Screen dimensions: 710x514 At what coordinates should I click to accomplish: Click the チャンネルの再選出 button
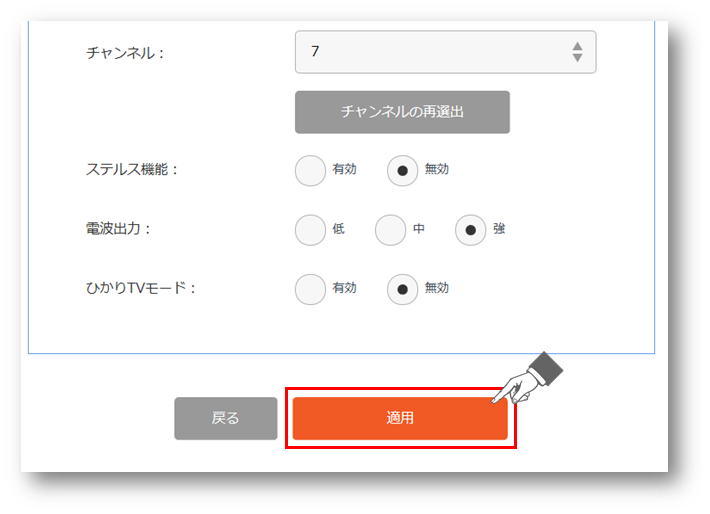(402, 112)
